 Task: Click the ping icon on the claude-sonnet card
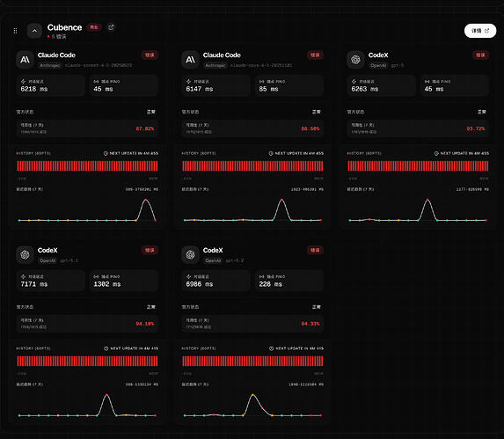(x=96, y=82)
